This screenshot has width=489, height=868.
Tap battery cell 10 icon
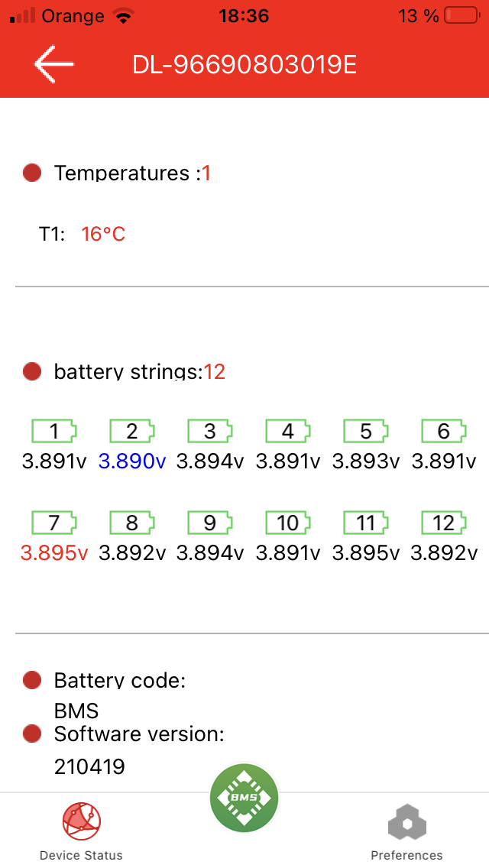[288, 523]
